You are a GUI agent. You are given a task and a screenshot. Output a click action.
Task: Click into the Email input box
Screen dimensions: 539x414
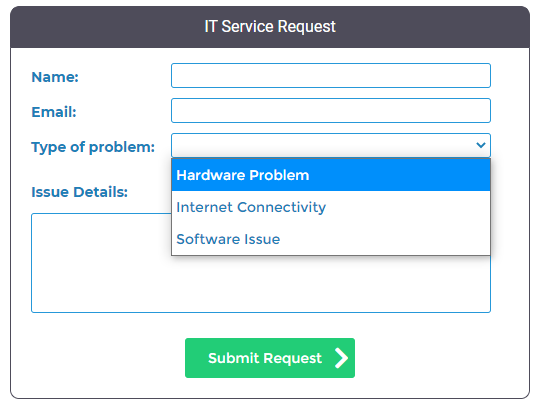pos(331,110)
